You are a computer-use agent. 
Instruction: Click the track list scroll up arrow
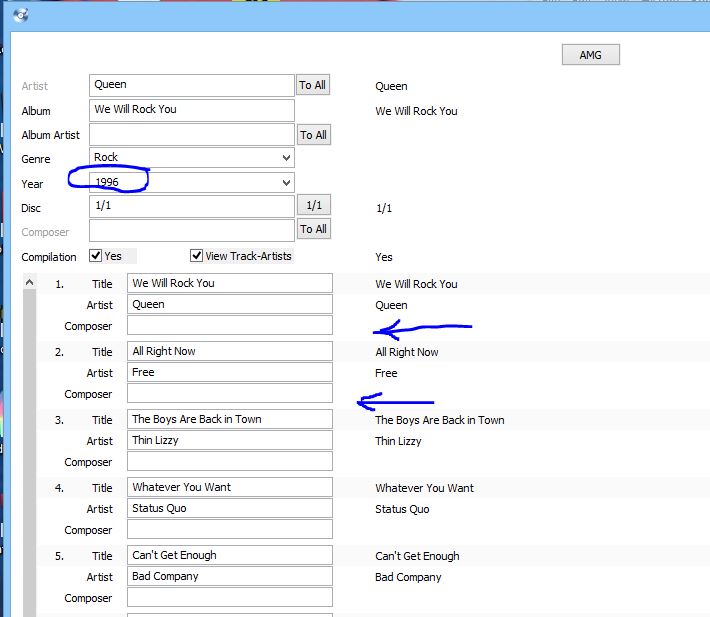29,284
